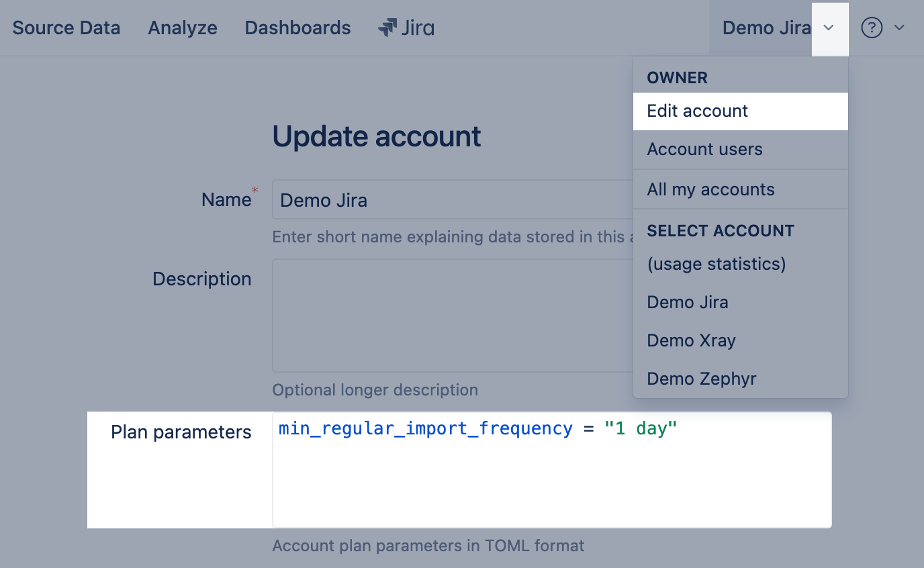Collapse the Demo Jira account dropdown arrow

pos(829,28)
